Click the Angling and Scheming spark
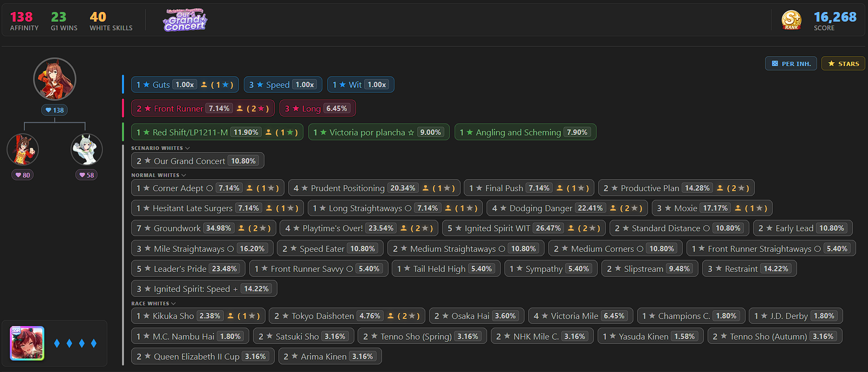Viewport: 868px width, 372px height. point(526,132)
